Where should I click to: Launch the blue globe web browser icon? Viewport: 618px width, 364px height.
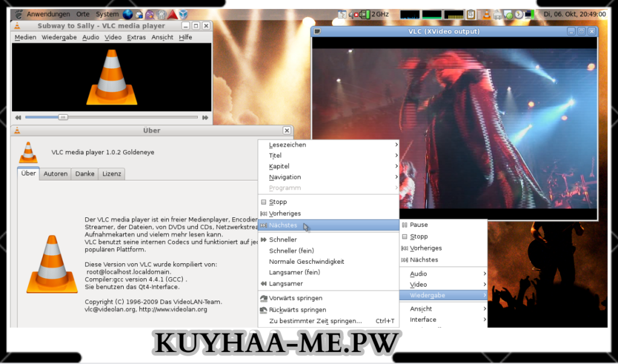coord(128,14)
